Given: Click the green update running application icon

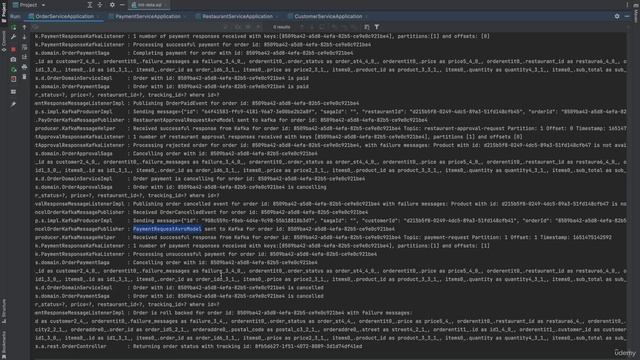Looking at the screenshot, I should 13,69.
